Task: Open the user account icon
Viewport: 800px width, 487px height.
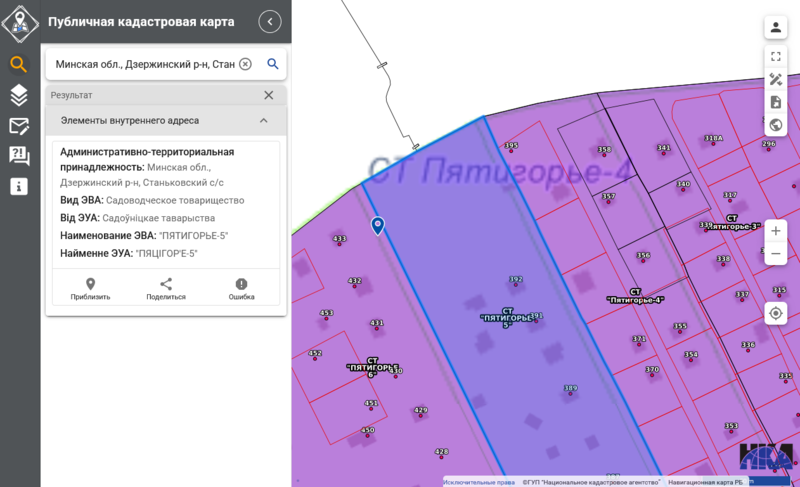Action: [776, 28]
